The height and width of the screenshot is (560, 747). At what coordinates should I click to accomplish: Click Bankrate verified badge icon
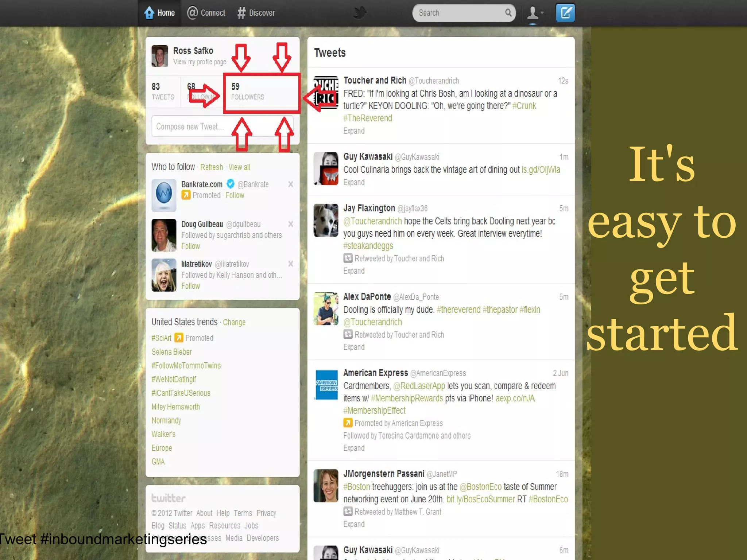coord(231,184)
